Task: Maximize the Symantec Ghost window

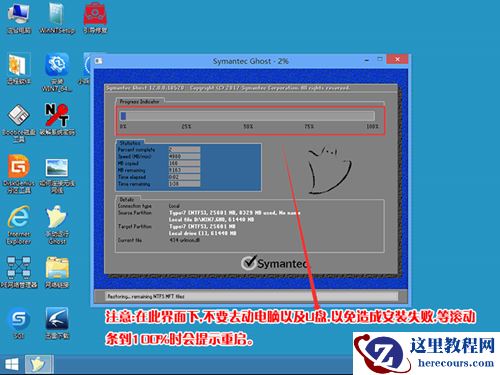Action: [x=380, y=60]
